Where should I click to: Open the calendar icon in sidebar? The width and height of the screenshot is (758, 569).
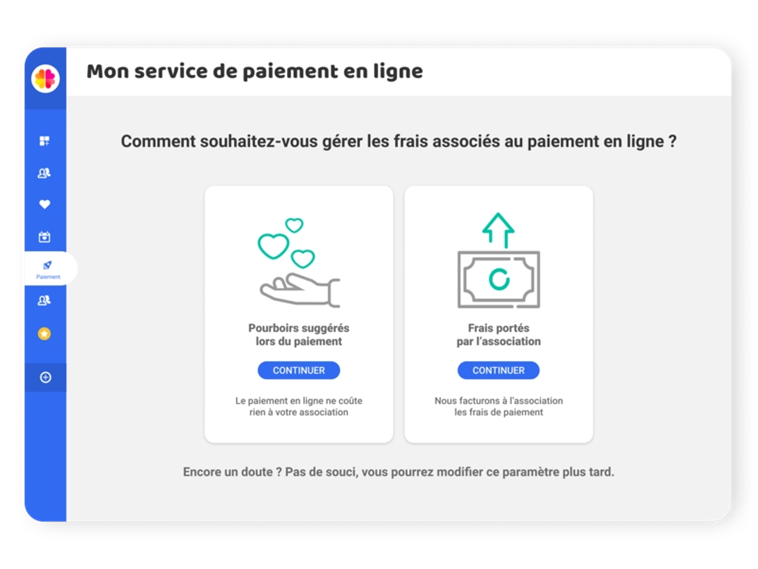pos(45,237)
